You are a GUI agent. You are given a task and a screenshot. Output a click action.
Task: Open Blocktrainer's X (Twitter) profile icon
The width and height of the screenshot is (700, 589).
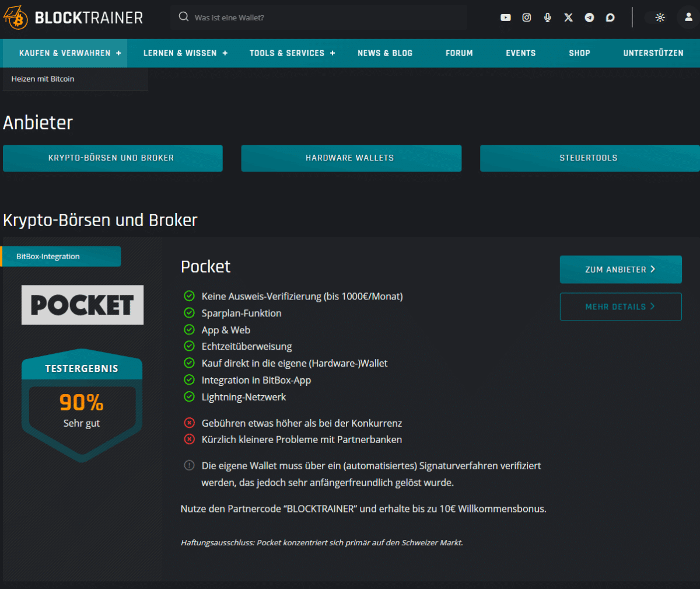[x=568, y=18]
